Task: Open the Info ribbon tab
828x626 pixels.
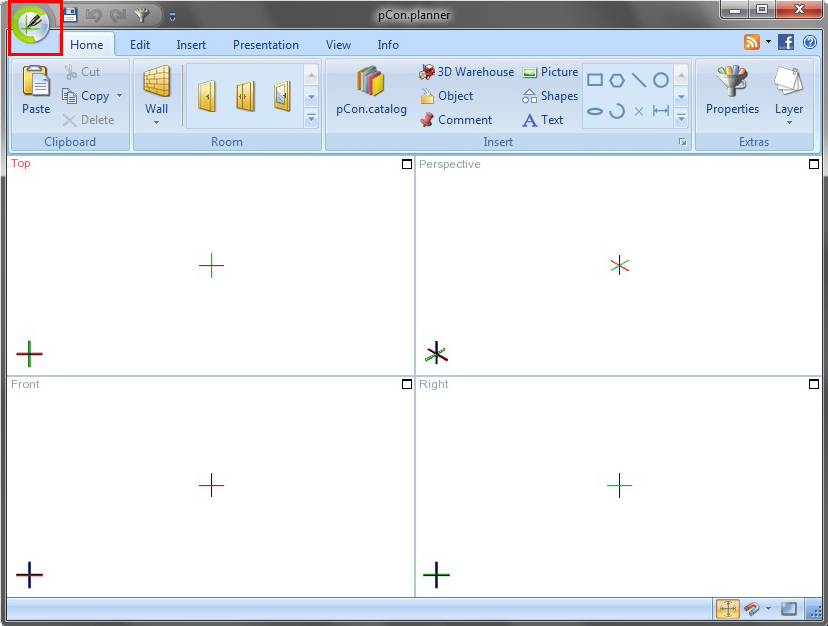Action: pyautogui.click(x=388, y=45)
